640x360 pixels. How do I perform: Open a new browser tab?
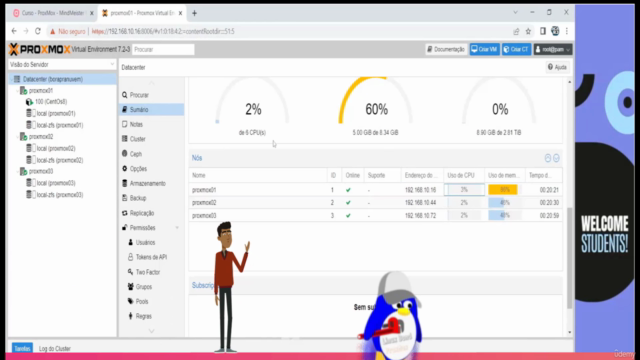click(194, 13)
